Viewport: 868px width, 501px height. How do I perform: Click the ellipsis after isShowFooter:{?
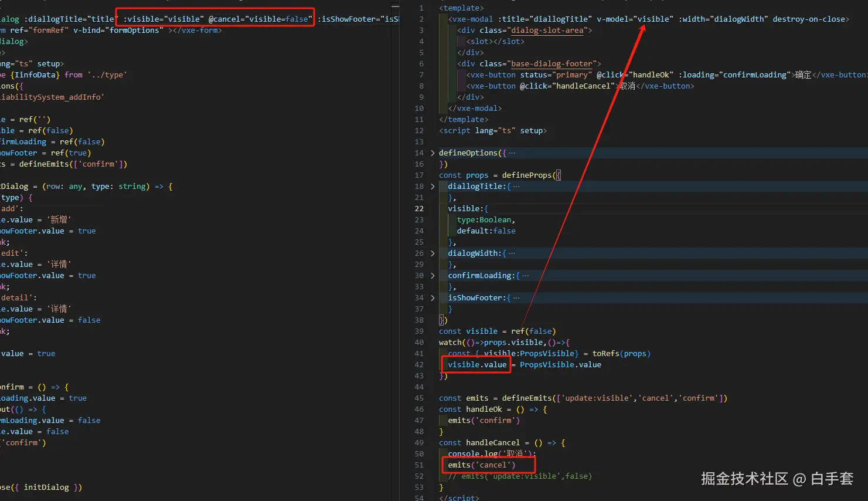pyautogui.click(x=516, y=298)
